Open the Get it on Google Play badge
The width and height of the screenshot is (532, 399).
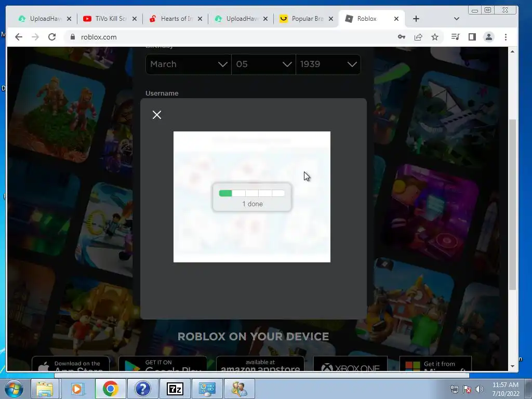tap(163, 364)
